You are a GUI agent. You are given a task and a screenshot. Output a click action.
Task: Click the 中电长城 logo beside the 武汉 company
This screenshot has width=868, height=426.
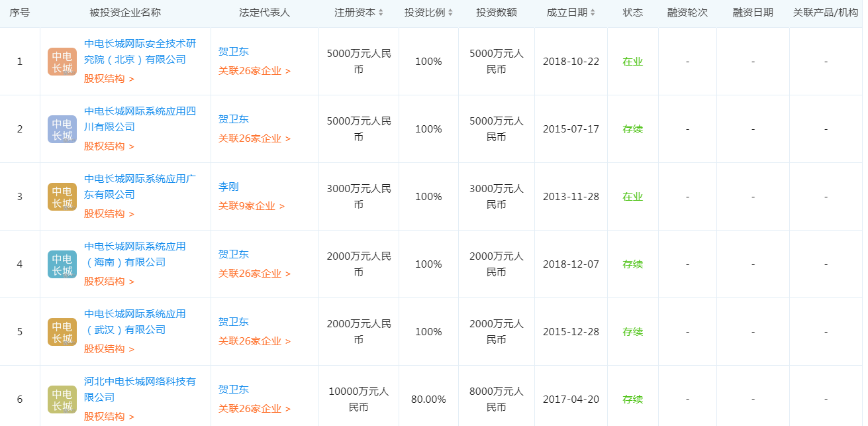(62, 332)
